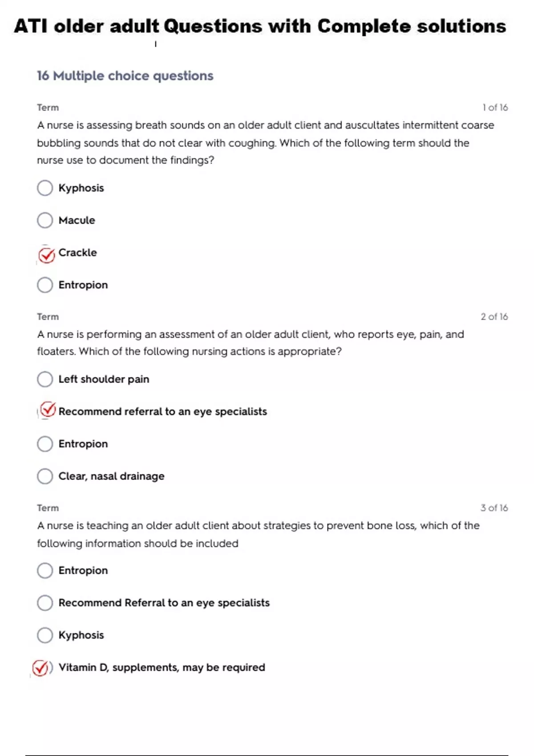This screenshot has width=534, height=756.
Task: Click the breath sounds question text
Action: [x=265, y=143]
